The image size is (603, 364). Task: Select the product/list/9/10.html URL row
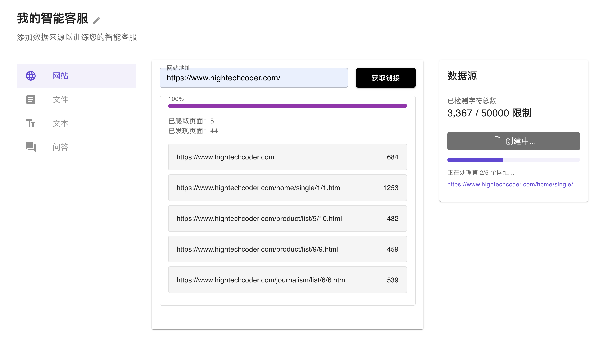tap(288, 218)
